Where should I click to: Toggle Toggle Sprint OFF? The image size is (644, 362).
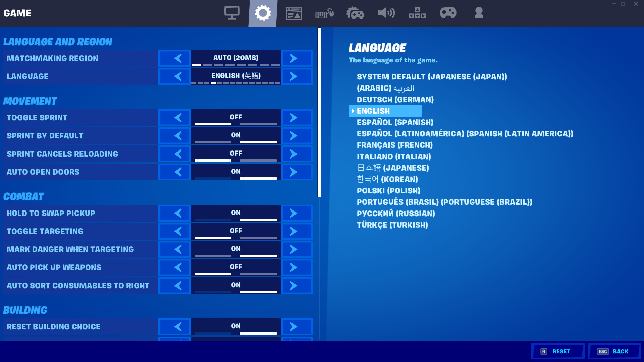point(236,118)
